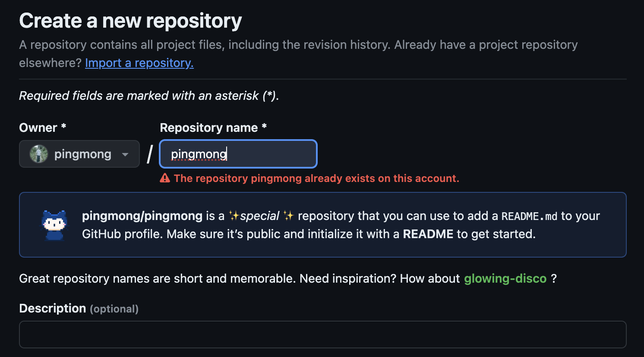
Task: Click the pixel-art cat mascot icon
Action: [x=54, y=225]
